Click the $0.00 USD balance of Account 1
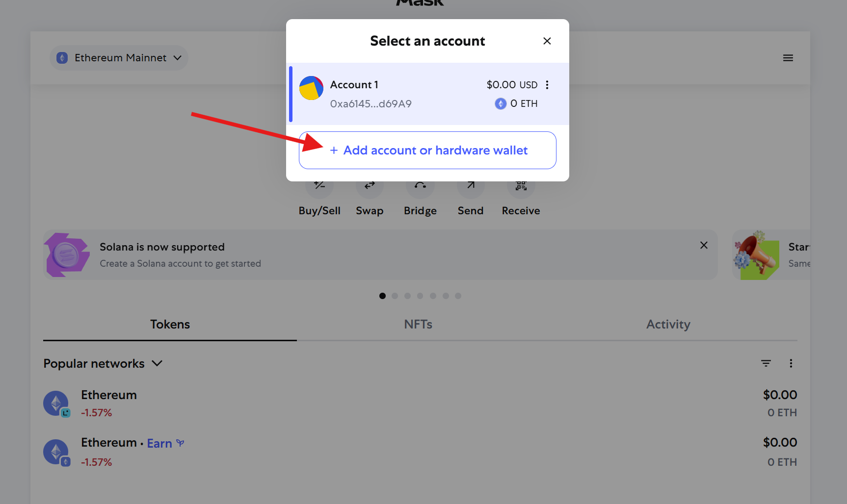 click(512, 85)
